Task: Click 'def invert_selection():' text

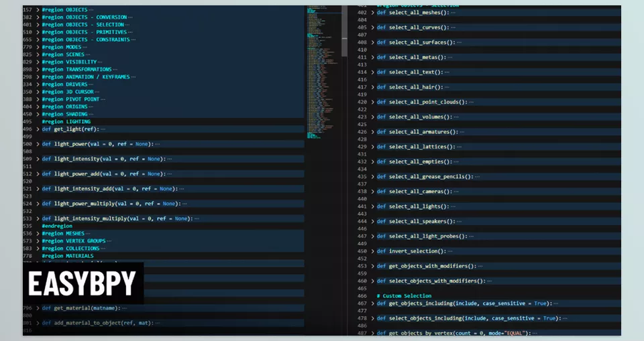Action: click(411, 251)
